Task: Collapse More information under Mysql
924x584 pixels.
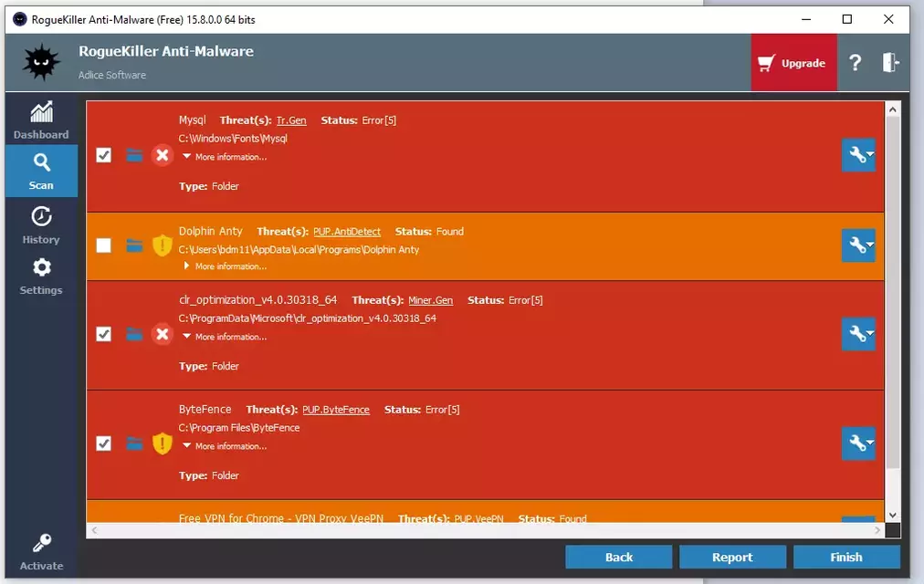Action: click(x=225, y=157)
